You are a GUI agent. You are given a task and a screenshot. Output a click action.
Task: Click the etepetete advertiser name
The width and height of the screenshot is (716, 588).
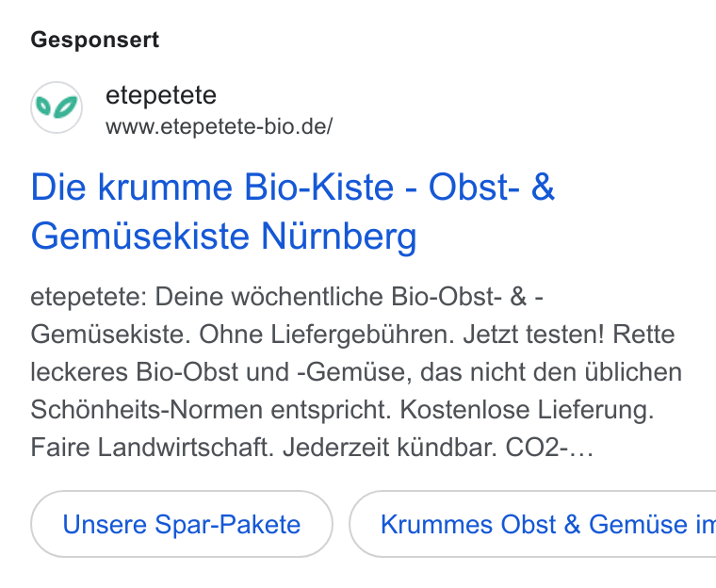pyautogui.click(x=161, y=95)
